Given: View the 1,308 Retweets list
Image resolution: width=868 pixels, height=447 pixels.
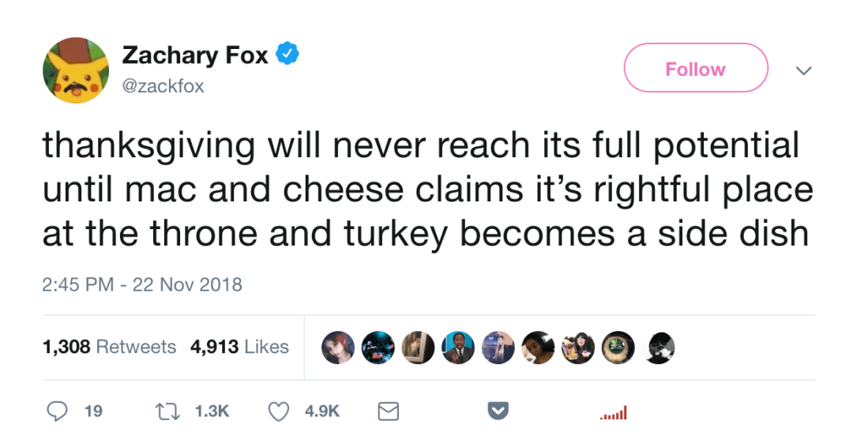Looking at the screenshot, I should pyautogui.click(x=109, y=347).
